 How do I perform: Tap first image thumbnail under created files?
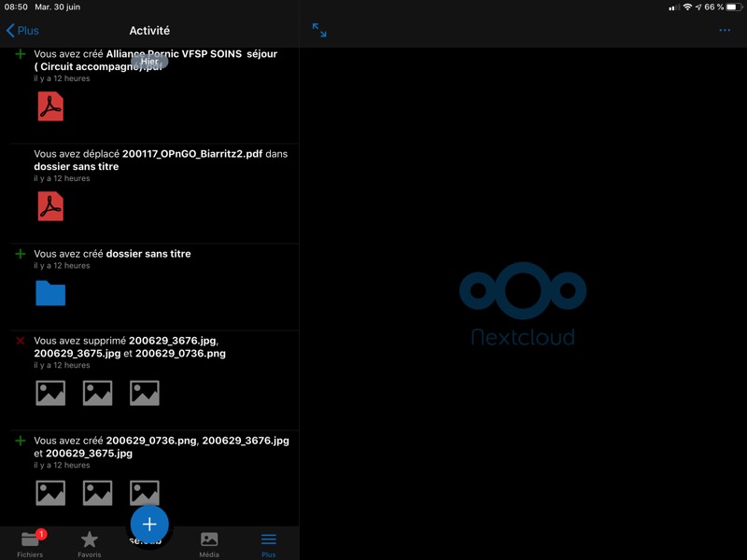[50, 493]
